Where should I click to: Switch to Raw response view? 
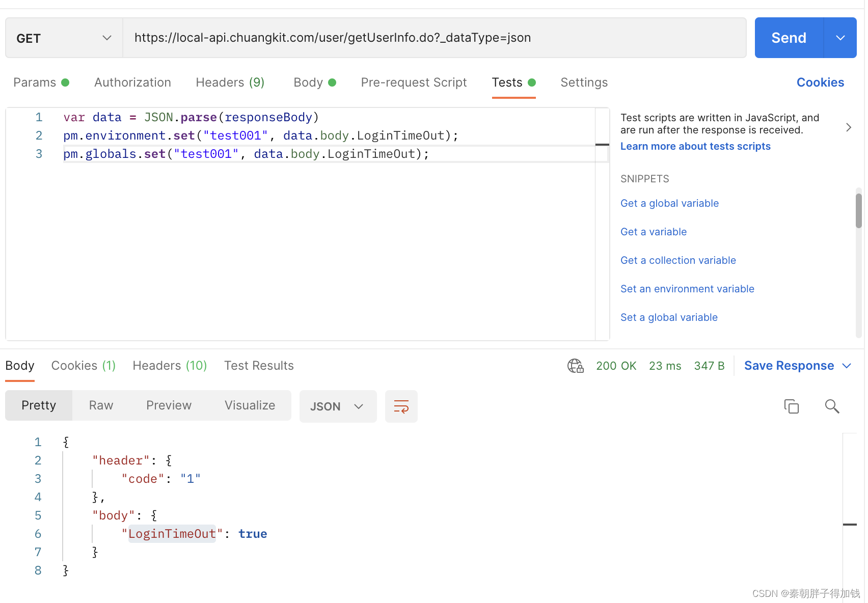tap(101, 405)
